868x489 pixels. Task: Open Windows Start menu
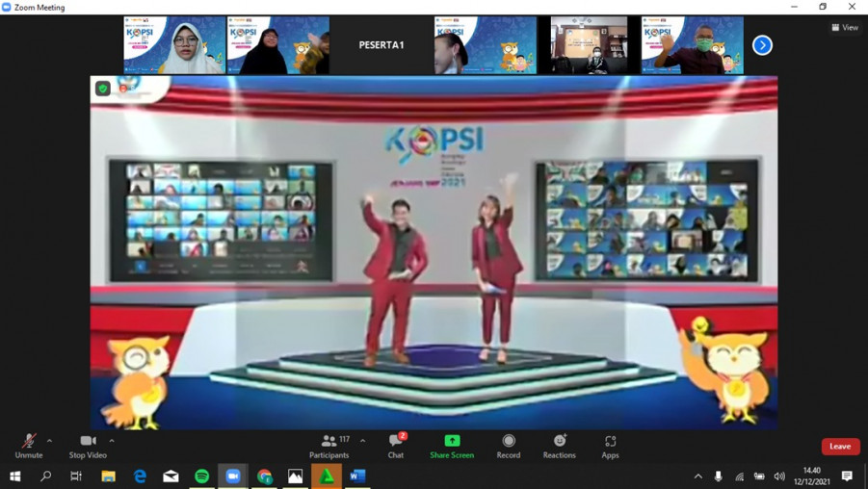pyautogui.click(x=15, y=476)
